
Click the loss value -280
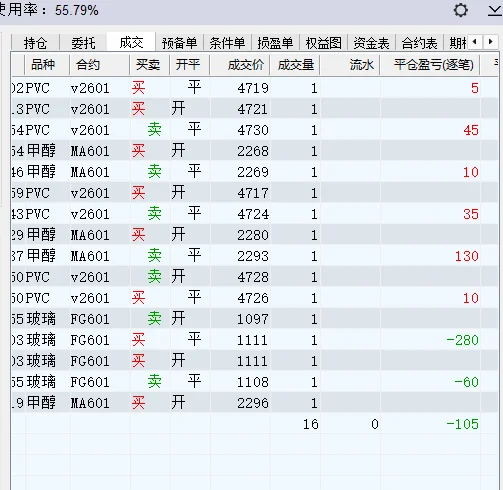click(x=463, y=340)
